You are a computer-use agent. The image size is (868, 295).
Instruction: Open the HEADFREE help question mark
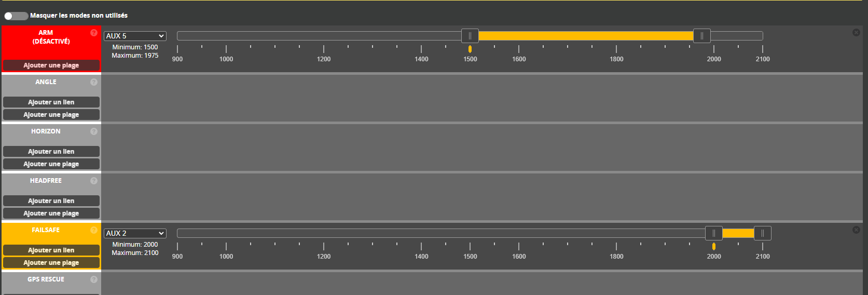[x=94, y=181]
